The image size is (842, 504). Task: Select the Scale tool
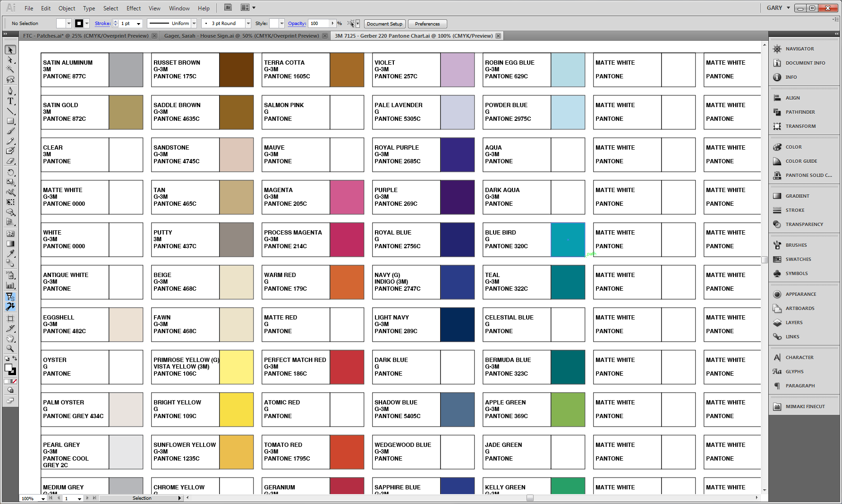(x=10, y=182)
